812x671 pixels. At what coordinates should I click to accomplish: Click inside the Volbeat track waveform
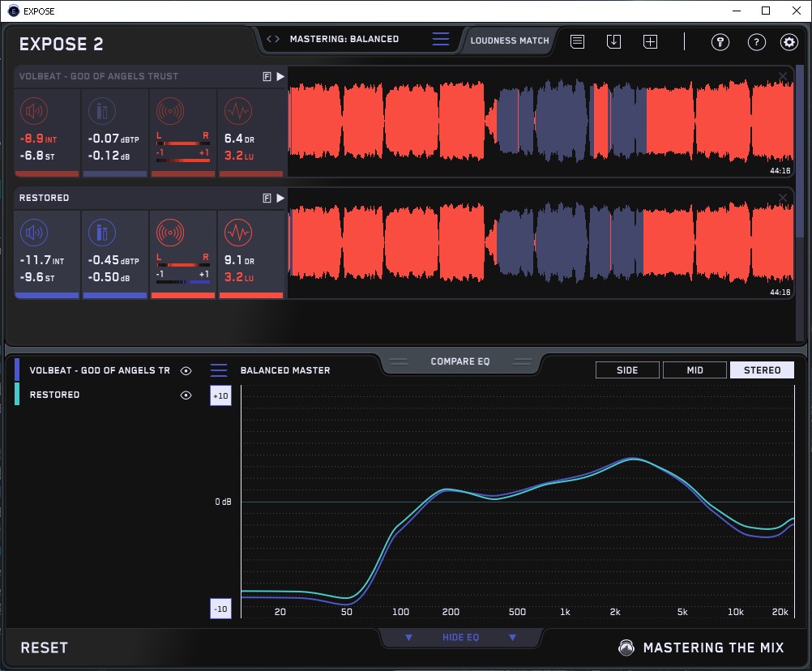point(541,122)
